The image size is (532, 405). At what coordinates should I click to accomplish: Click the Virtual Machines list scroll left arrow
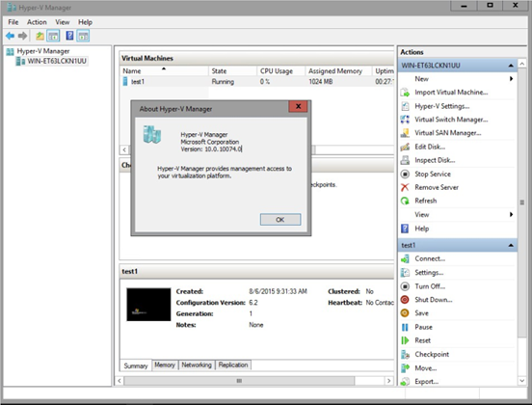pyautogui.click(x=124, y=149)
